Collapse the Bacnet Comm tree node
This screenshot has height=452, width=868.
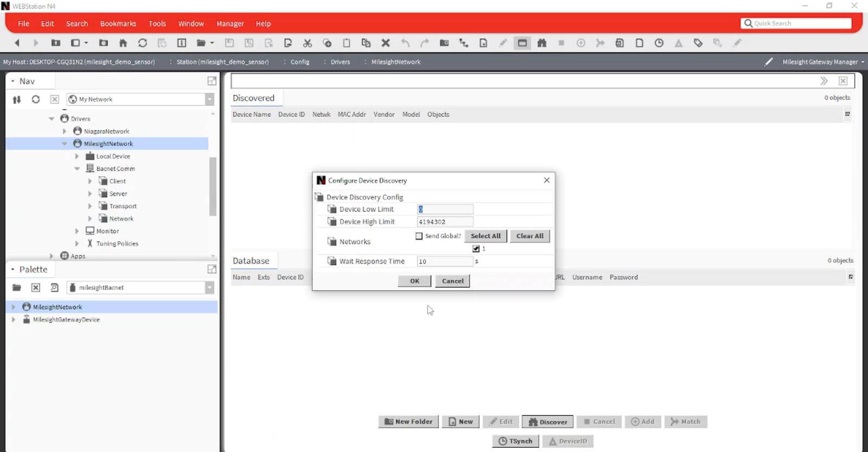pyautogui.click(x=77, y=169)
